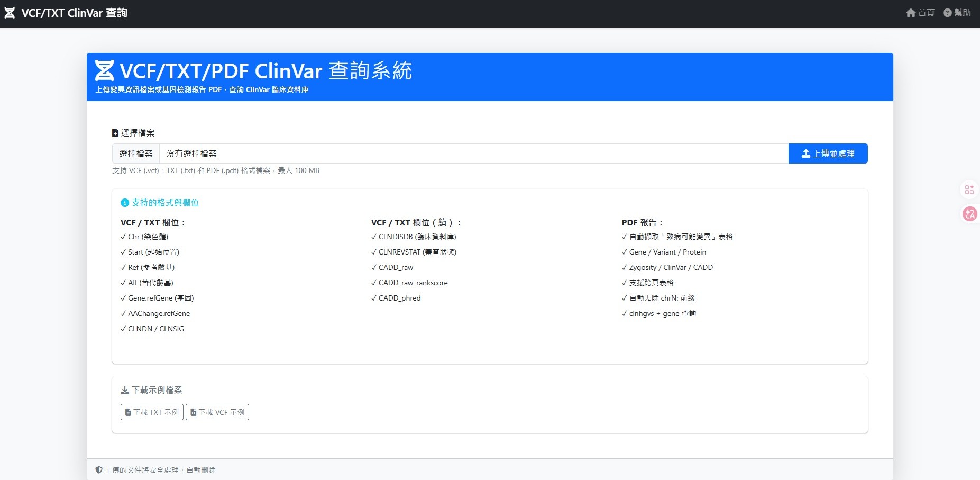The image size is (980, 480).
Task: Select the text CLNREVSTAT (審查狀態)
Action: 417,252
